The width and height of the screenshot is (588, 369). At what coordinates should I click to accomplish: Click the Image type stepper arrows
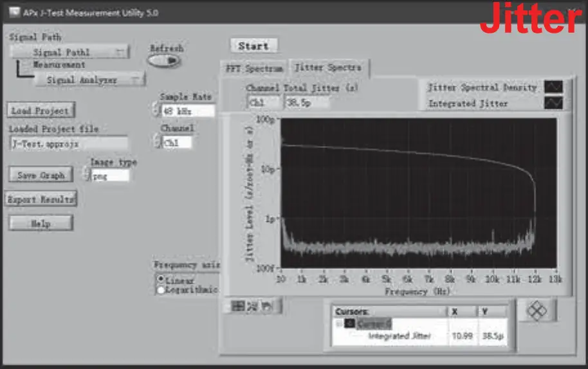click(x=87, y=175)
